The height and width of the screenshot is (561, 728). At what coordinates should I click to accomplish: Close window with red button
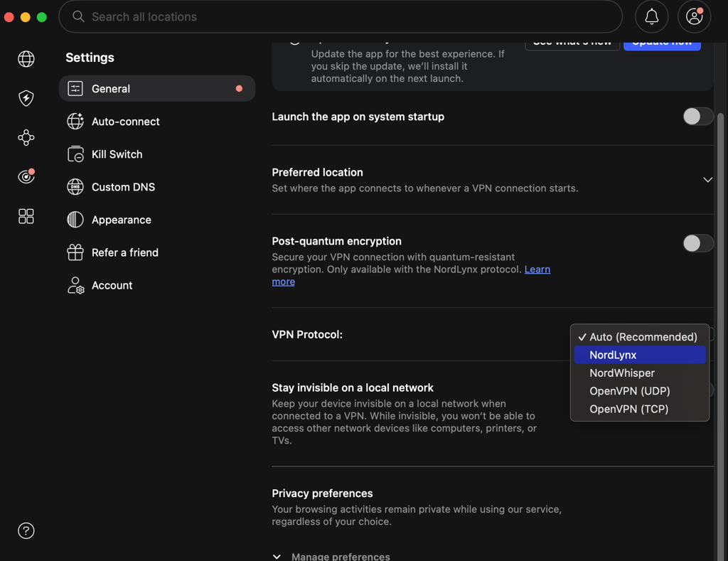(9, 17)
